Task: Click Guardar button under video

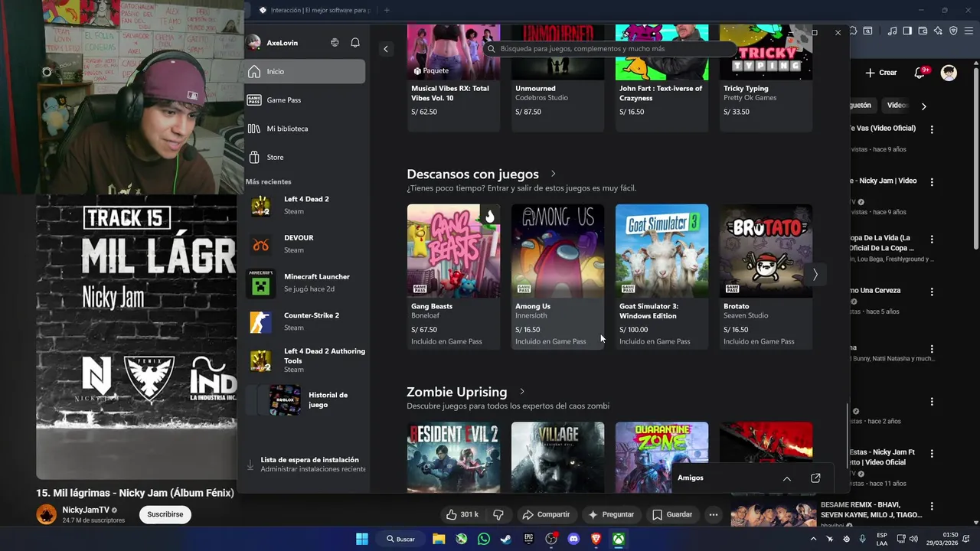Action: (x=672, y=514)
